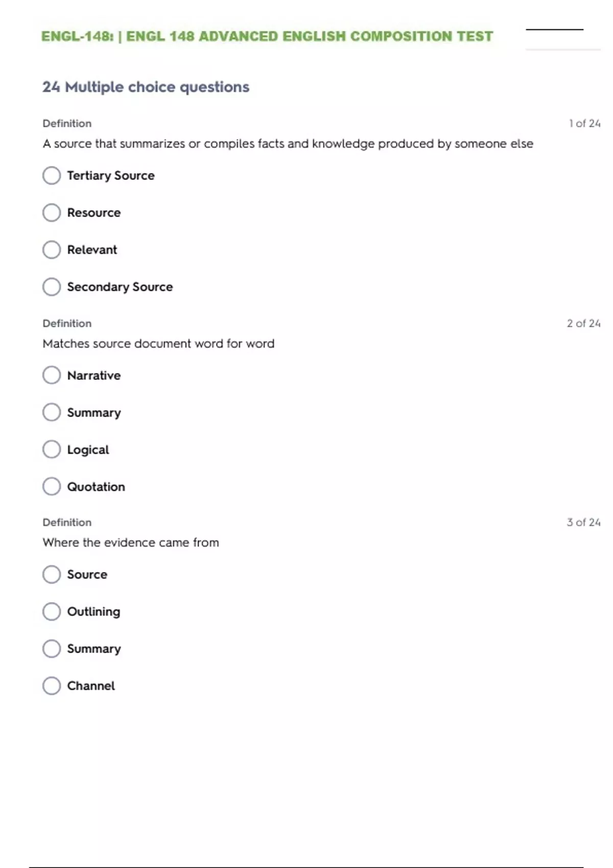Select the Outlining answer option
The width and height of the screenshot is (613, 868).
[52, 612]
